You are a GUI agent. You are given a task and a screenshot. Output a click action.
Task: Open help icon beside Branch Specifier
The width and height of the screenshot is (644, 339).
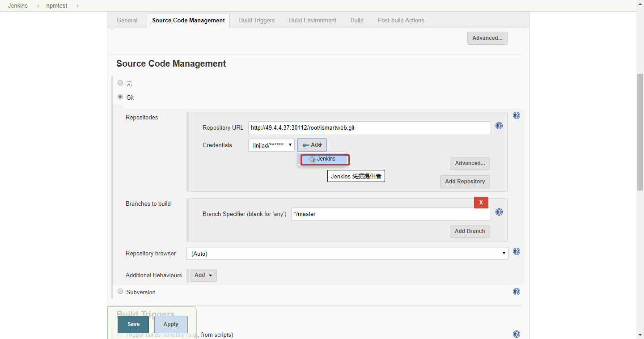499,212
